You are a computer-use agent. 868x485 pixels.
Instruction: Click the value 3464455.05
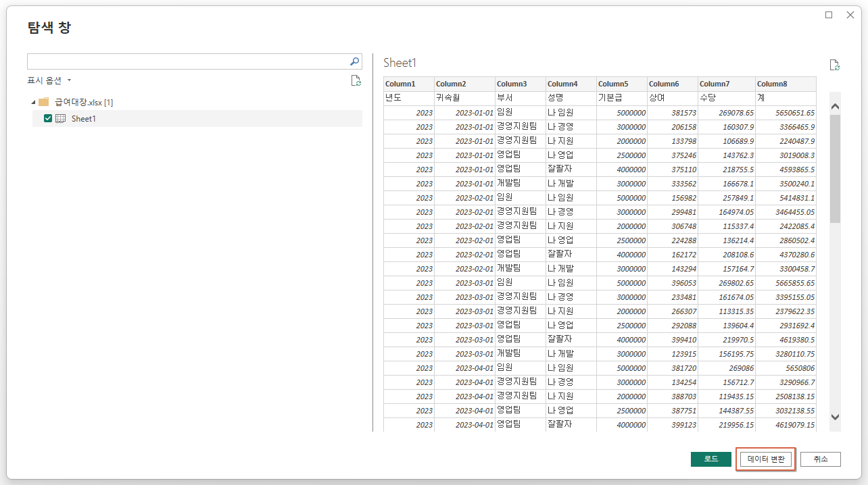click(x=794, y=212)
